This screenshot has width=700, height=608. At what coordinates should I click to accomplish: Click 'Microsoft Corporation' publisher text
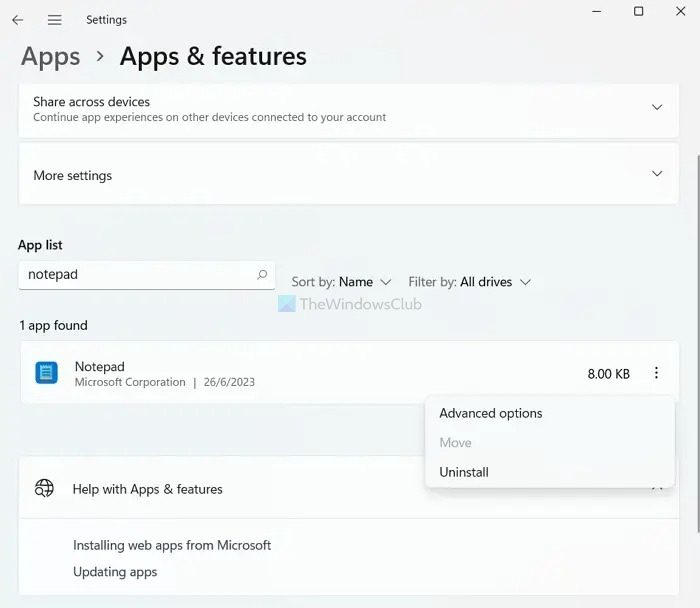(x=130, y=382)
